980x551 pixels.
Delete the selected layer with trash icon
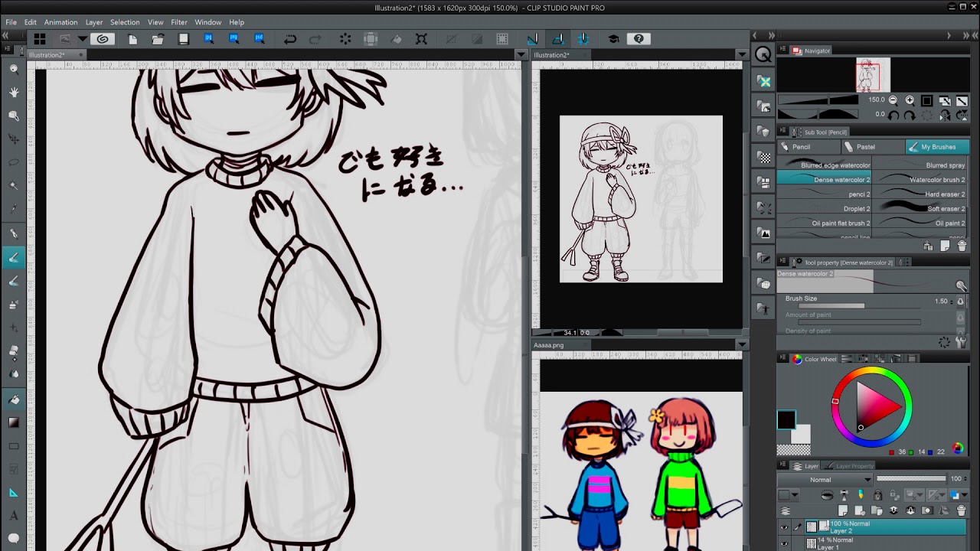[961, 510]
